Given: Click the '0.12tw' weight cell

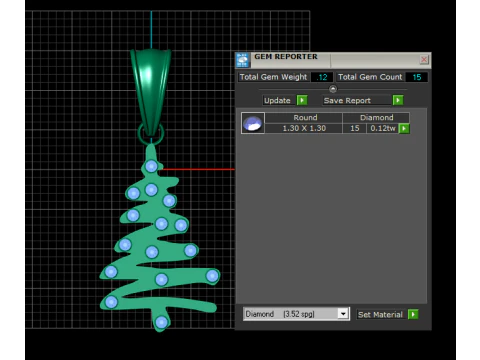Looking at the screenshot, I should tap(383, 128).
